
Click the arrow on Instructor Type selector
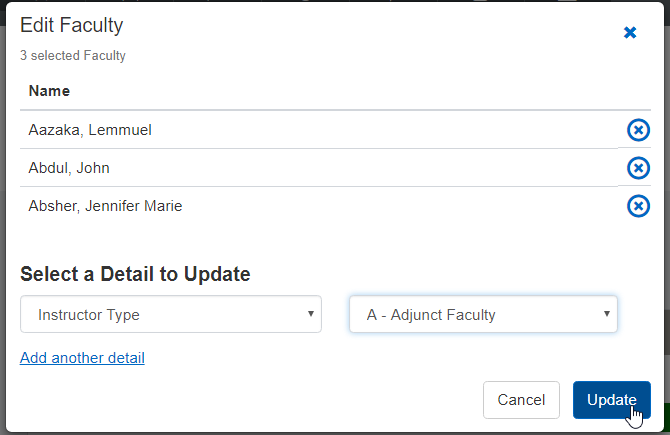coord(309,314)
